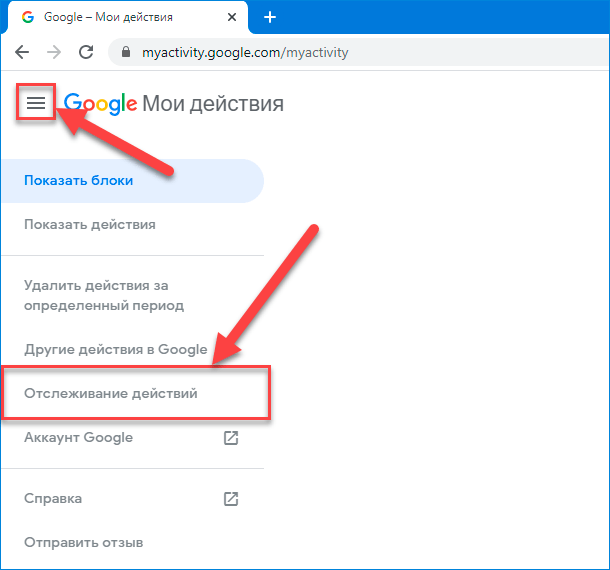Screen dimensions: 610x570
Task: Select Показать блоки in sidebar
Action: click(x=79, y=181)
